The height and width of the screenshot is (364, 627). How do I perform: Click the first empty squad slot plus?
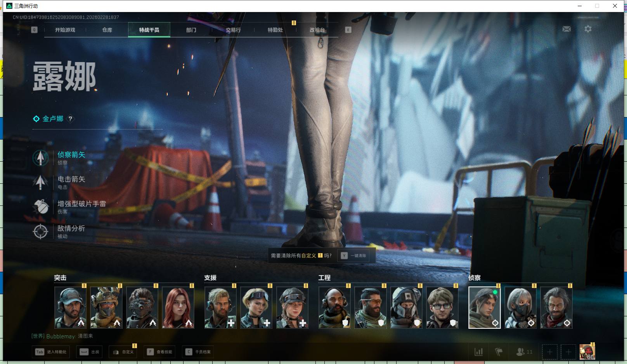click(549, 352)
